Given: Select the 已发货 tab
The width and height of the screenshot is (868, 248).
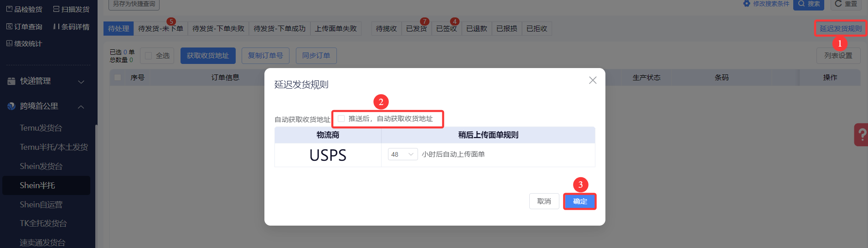Looking at the screenshot, I should point(417,28).
